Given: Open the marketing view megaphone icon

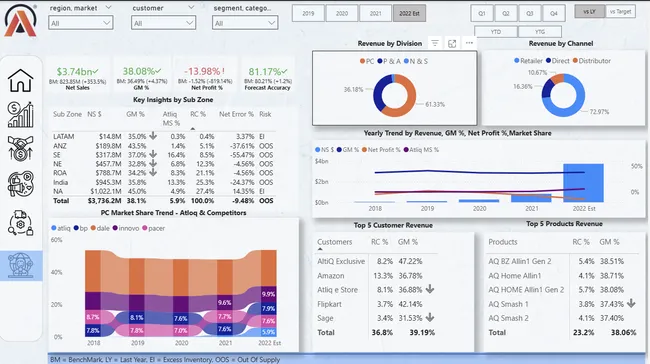Looking at the screenshot, I should [20, 184].
